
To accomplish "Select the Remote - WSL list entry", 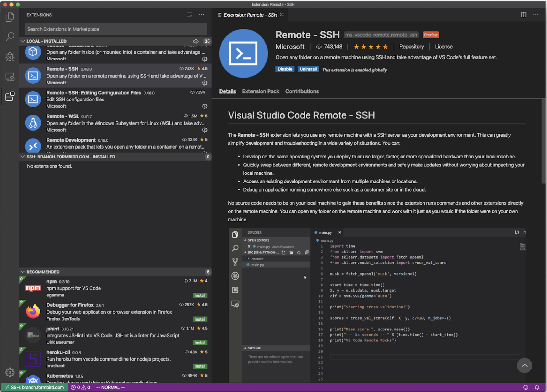I will 115,123.
